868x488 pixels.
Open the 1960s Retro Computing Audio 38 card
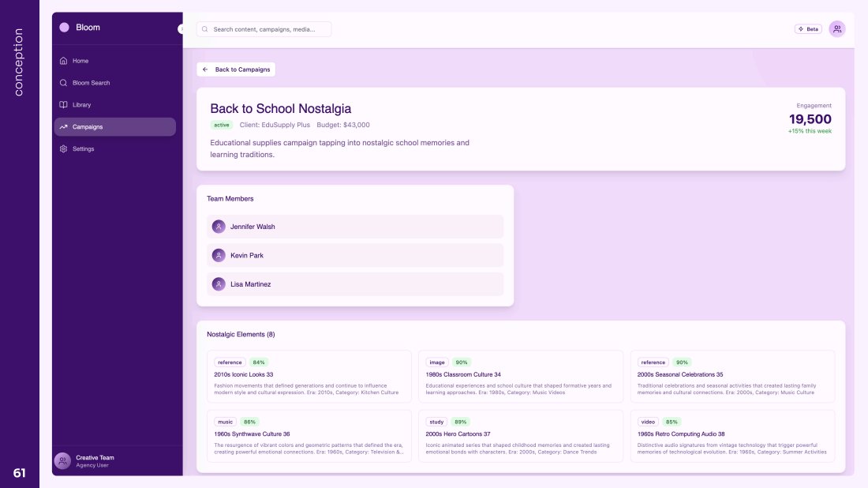732,436
